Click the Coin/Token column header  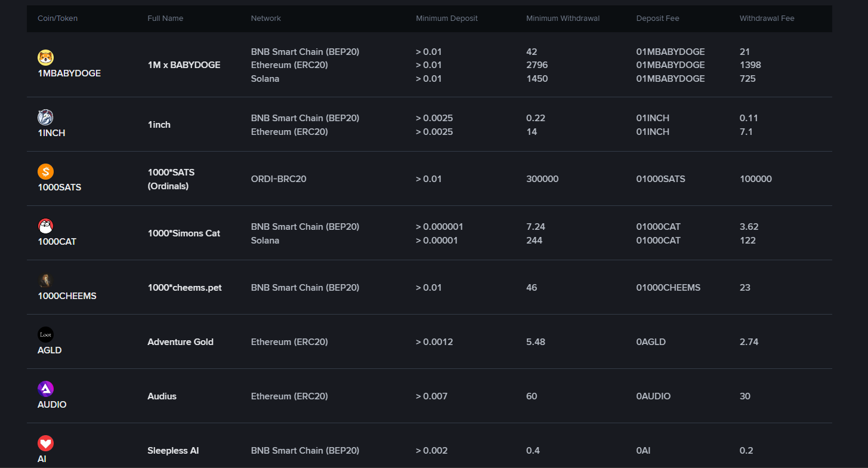(58, 19)
